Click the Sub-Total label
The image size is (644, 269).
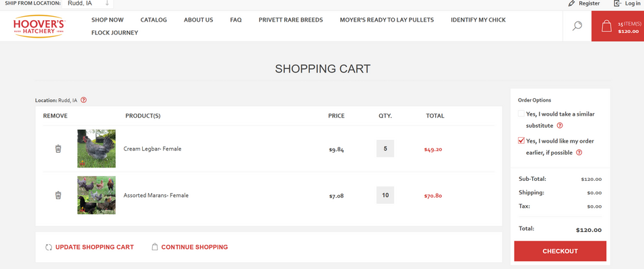532,179
